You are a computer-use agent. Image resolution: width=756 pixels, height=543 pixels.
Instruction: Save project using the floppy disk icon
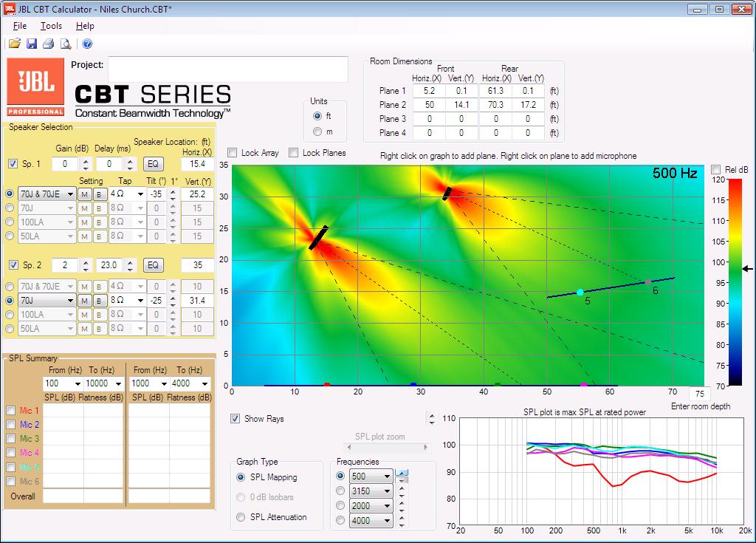point(32,44)
